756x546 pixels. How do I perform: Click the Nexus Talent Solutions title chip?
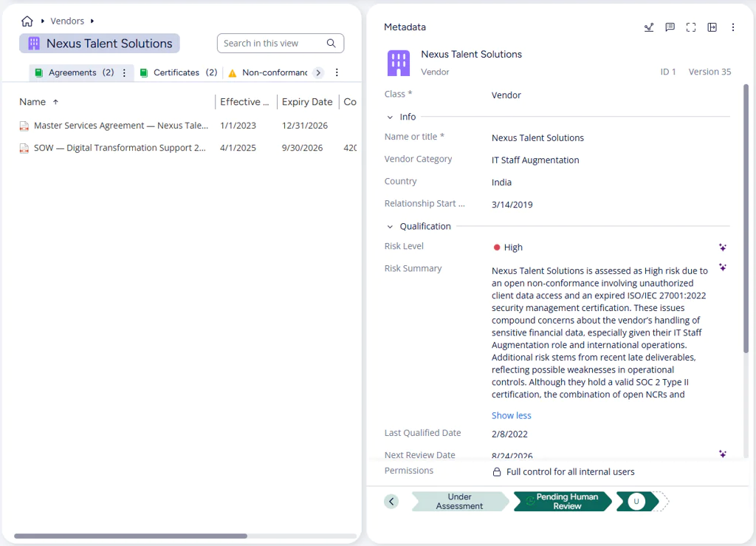pos(100,44)
